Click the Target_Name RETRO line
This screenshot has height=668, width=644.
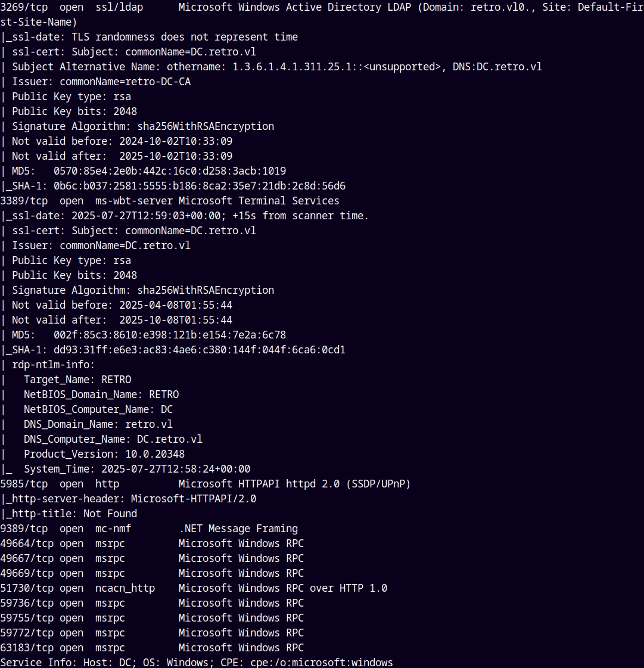coord(77,380)
